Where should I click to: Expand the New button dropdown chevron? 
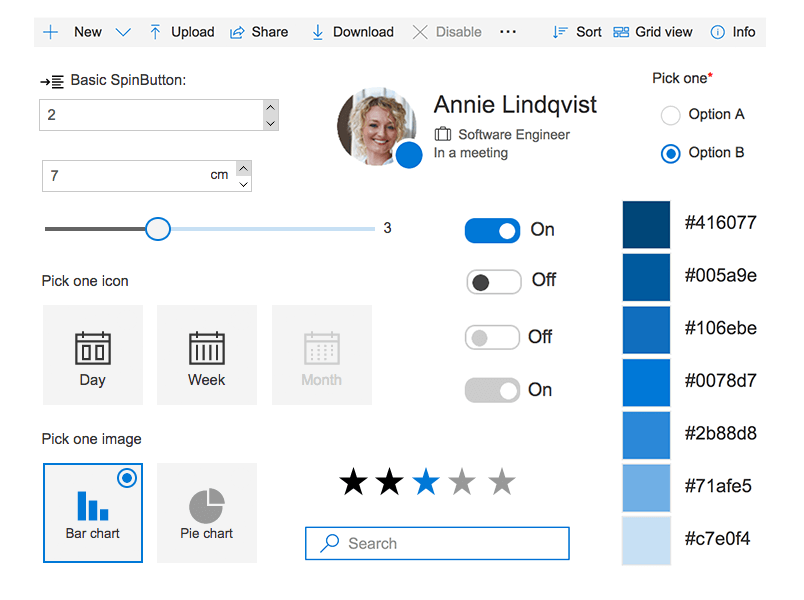tap(123, 31)
